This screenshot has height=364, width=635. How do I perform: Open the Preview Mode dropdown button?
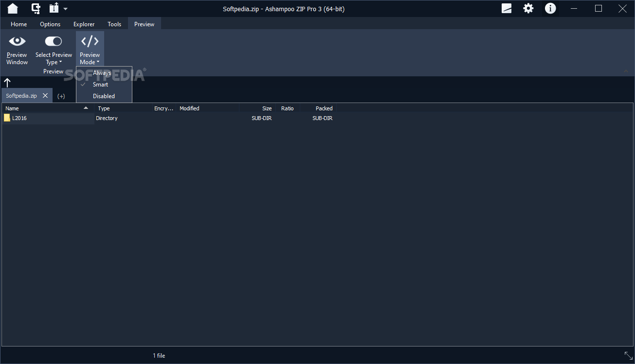click(90, 50)
